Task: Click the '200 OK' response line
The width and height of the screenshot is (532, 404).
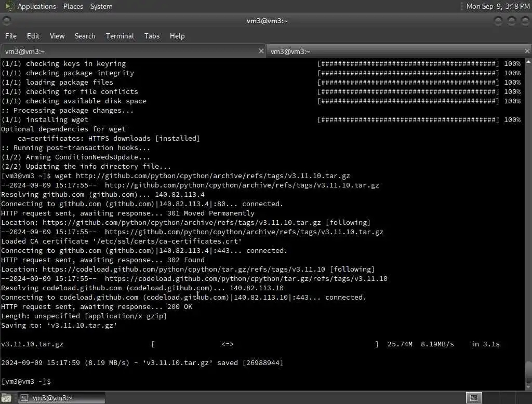Action: click(97, 307)
